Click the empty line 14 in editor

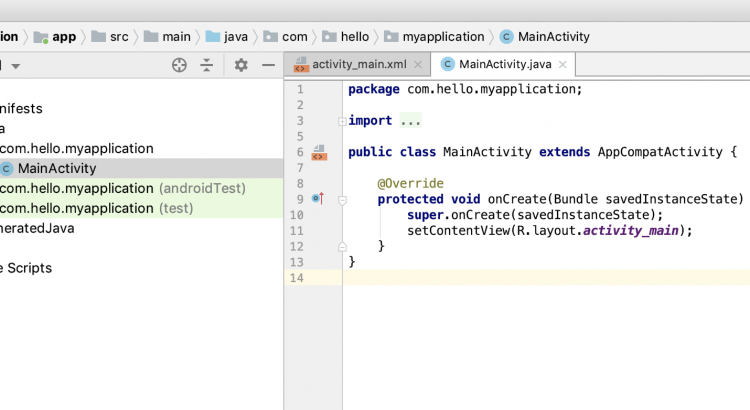[x=540, y=277]
